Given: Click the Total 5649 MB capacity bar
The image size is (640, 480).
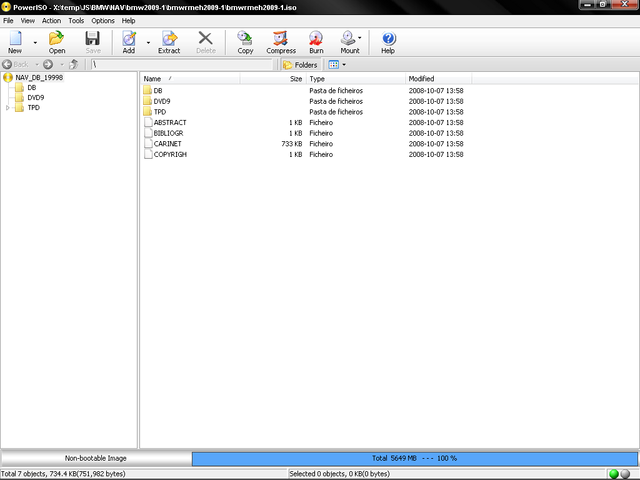Looking at the screenshot, I should pyautogui.click(x=414, y=458).
